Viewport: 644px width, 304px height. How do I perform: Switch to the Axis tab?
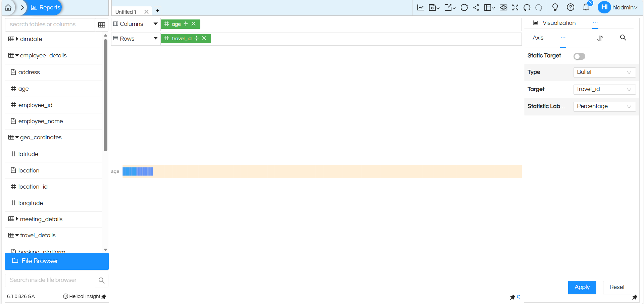point(538,38)
